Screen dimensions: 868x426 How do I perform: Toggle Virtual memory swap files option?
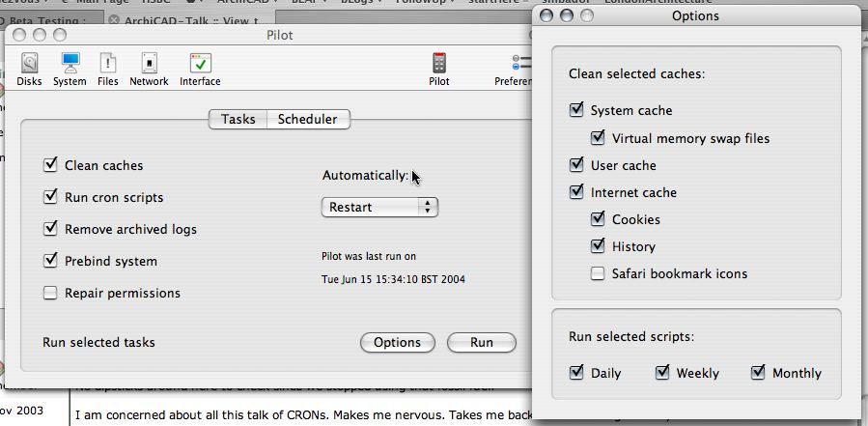coord(599,138)
